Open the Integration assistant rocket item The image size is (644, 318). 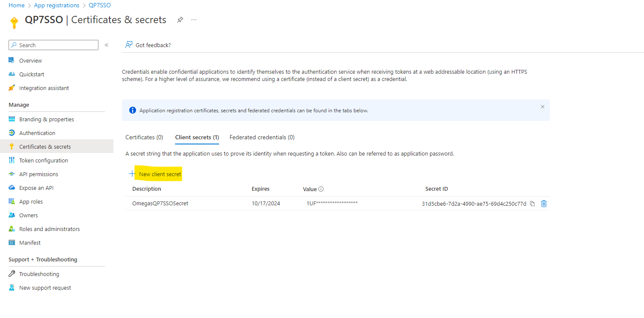(x=44, y=88)
